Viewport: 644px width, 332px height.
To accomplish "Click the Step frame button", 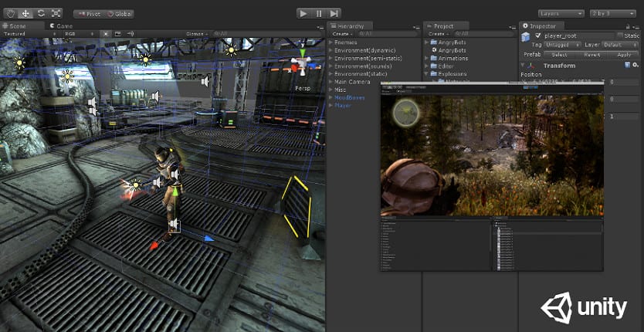I will [x=334, y=13].
